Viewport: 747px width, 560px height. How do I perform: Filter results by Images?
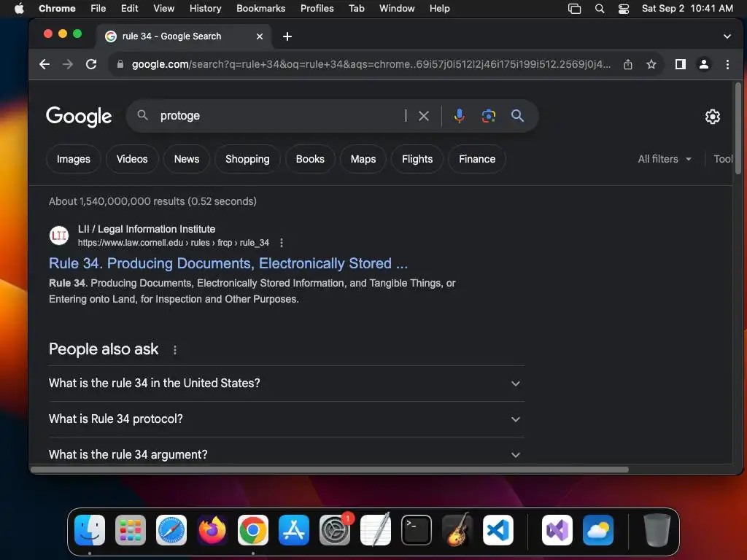coord(74,159)
